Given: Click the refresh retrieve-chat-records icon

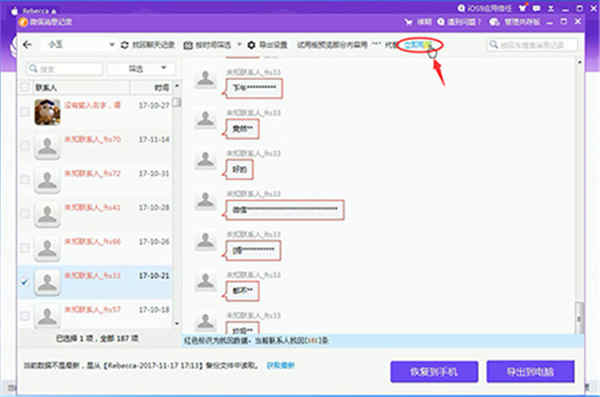Looking at the screenshot, I should (x=125, y=45).
